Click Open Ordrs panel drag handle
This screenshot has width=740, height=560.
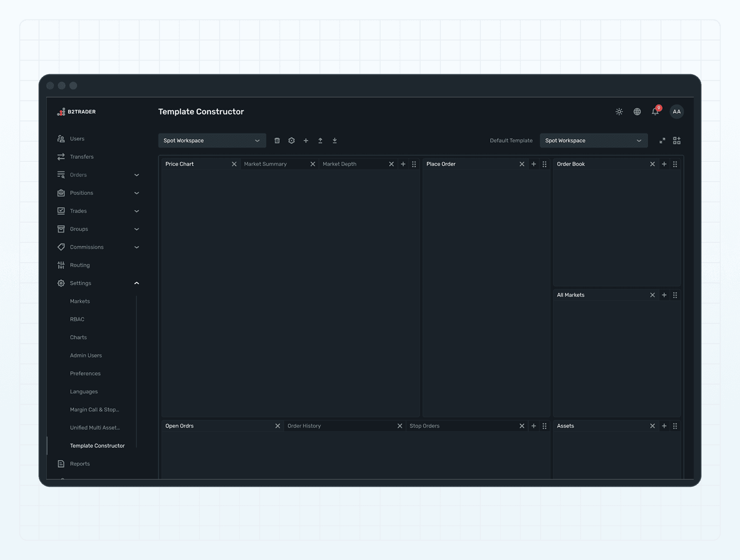click(544, 426)
